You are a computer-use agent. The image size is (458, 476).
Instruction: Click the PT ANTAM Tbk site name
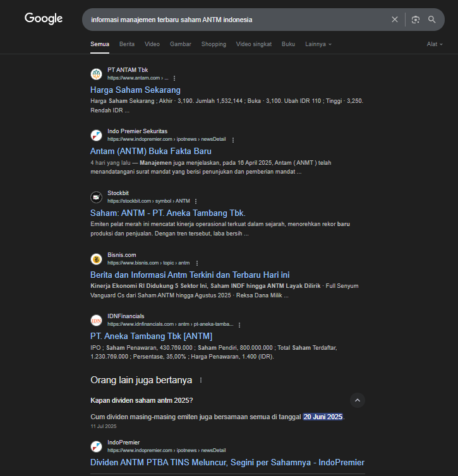pos(128,70)
